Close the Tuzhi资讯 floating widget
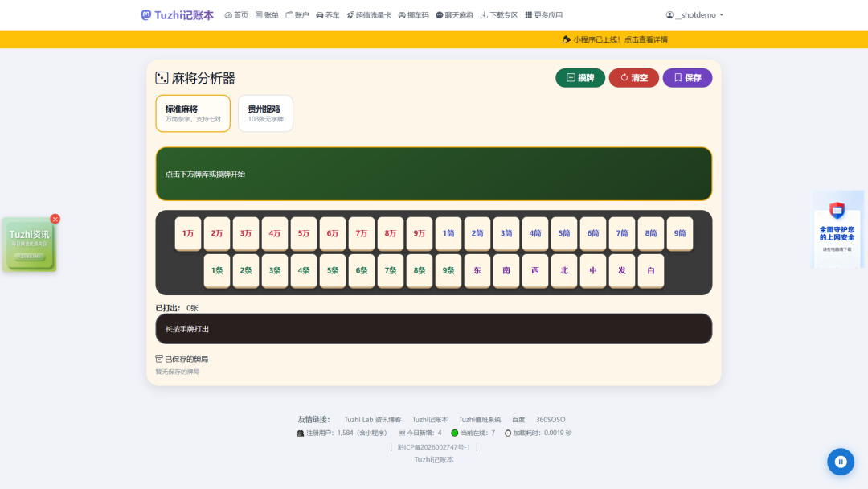868x489 pixels. pyautogui.click(x=55, y=219)
